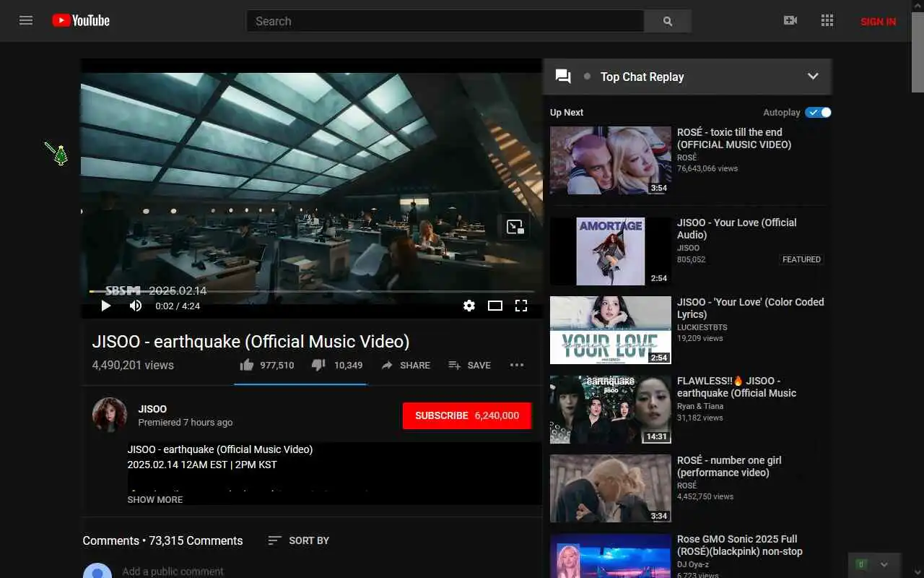
Task: Dislike the video with thumbs down
Action: point(337,365)
